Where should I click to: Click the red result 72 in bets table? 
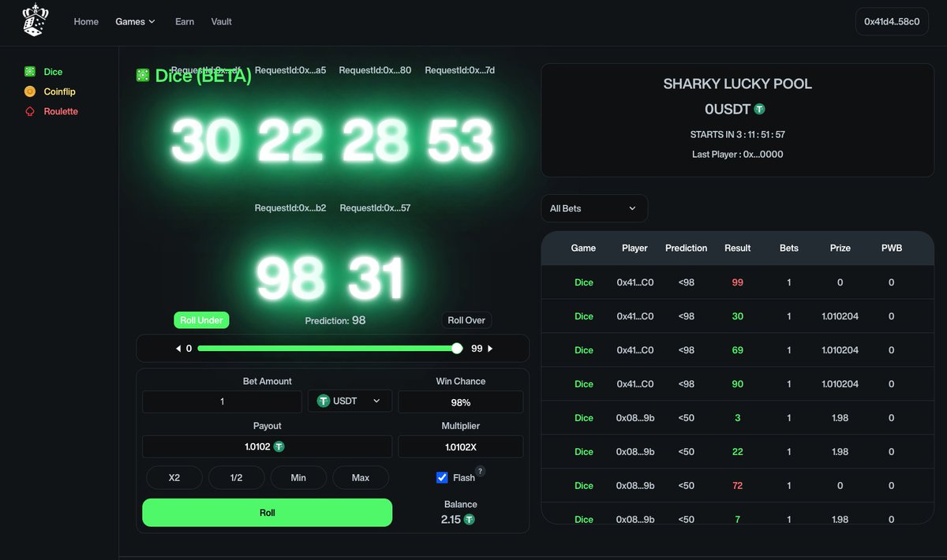pos(737,486)
